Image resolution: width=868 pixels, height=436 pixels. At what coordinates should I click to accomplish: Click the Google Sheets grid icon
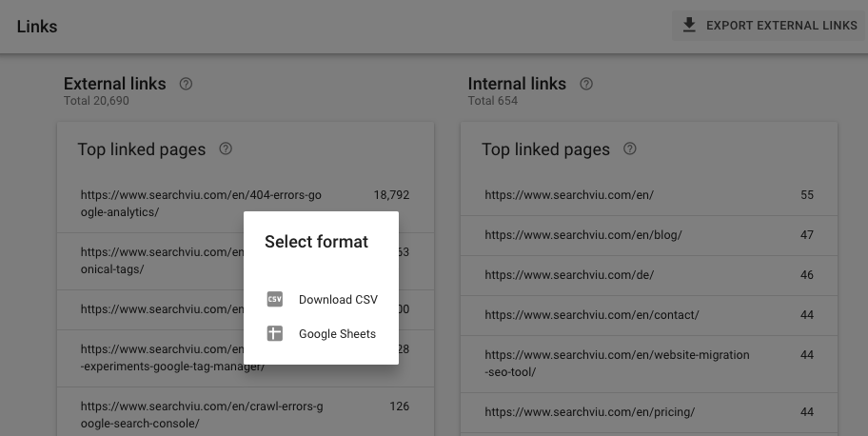tap(274, 333)
